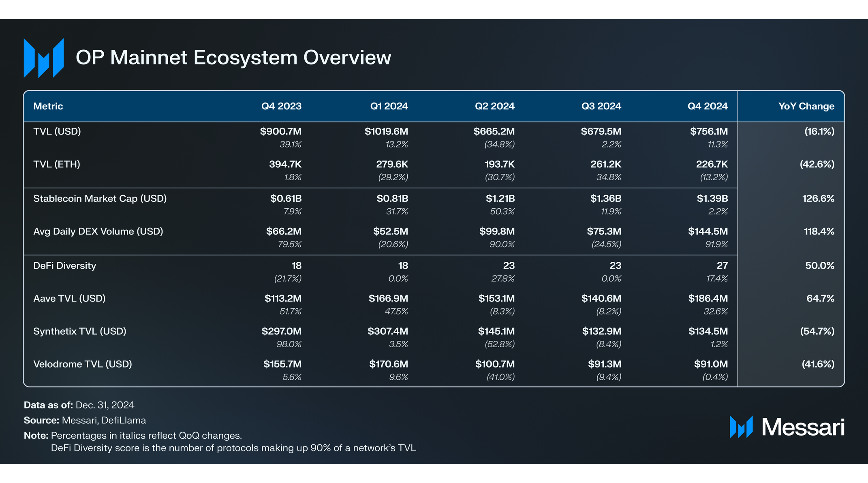Click the $170.6M Velodrome TVL value
Screen dimensions: 868x483
(x=389, y=364)
